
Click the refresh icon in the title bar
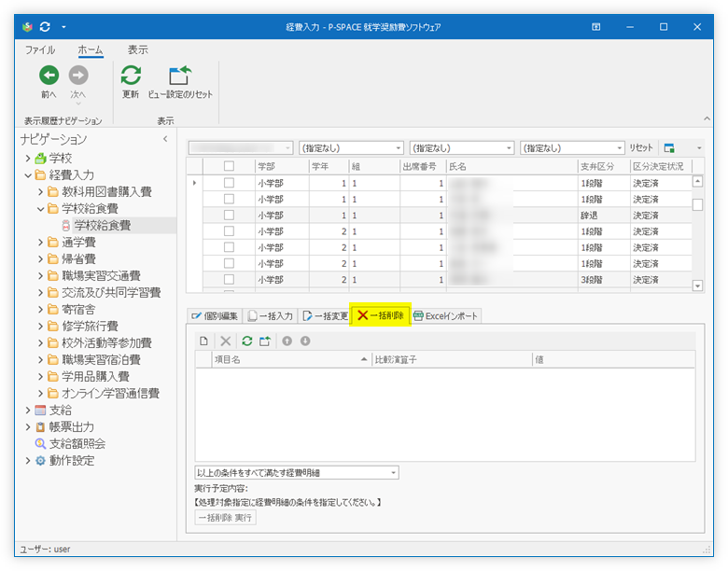pyautogui.click(x=45, y=27)
